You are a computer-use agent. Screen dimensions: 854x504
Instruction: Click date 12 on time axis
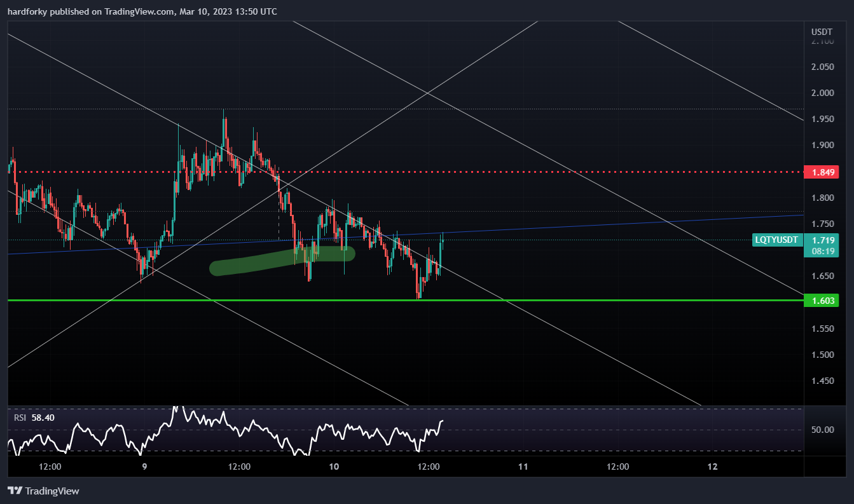pos(712,467)
